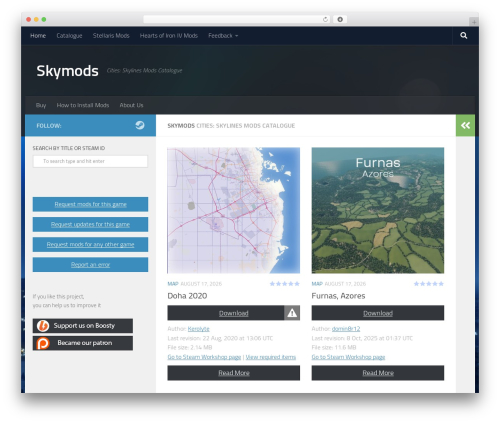Screen dimensions: 500x423
Task: Click the new tab plus icon in browser
Action: pos(474,22)
